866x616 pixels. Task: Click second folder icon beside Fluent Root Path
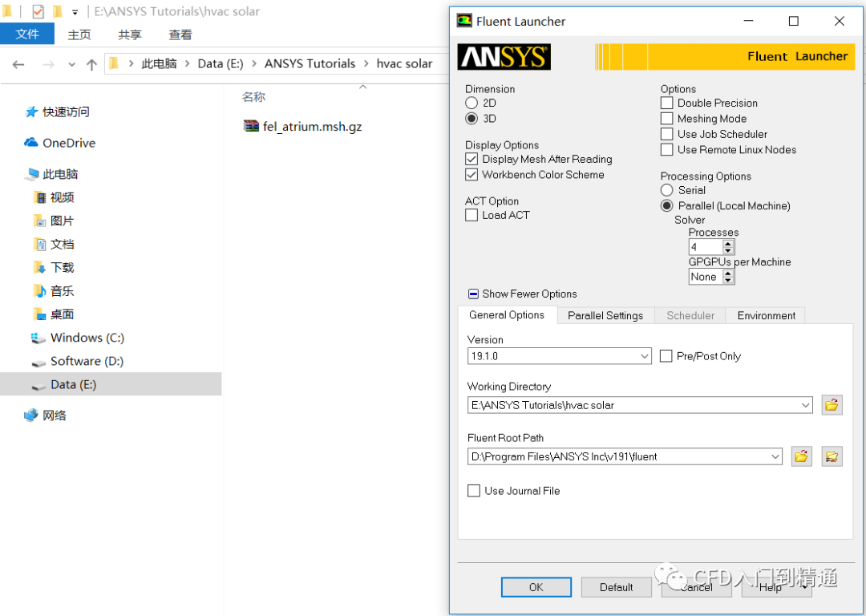(832, 456)
